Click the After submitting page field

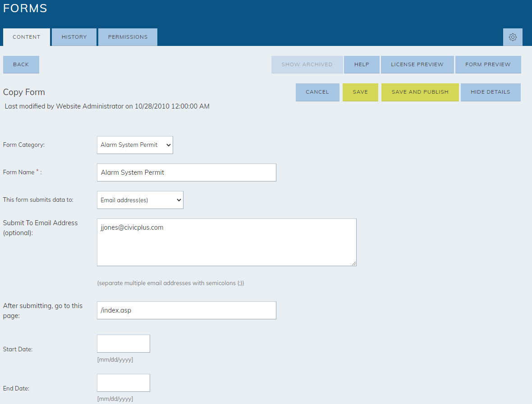pos(187,310)
